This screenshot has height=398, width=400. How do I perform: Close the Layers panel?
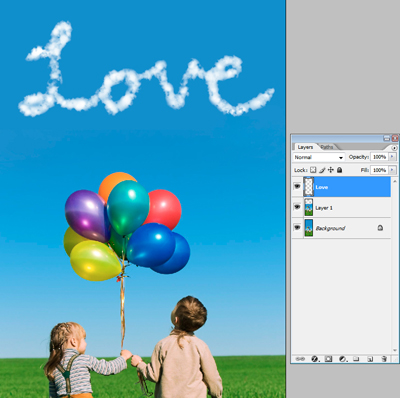[x=395, y=138]
